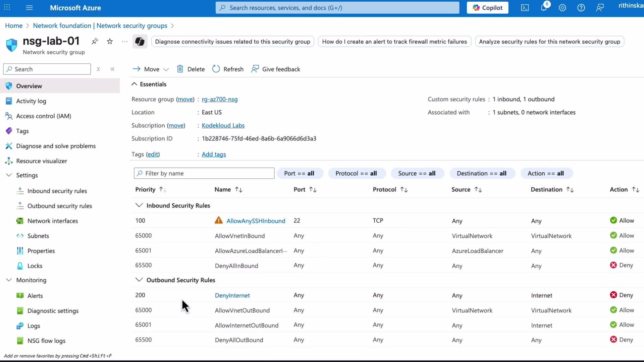Screen dimensions: 644x362
Task: Click Analyze security rules suggestion
Action: point(549,42)
